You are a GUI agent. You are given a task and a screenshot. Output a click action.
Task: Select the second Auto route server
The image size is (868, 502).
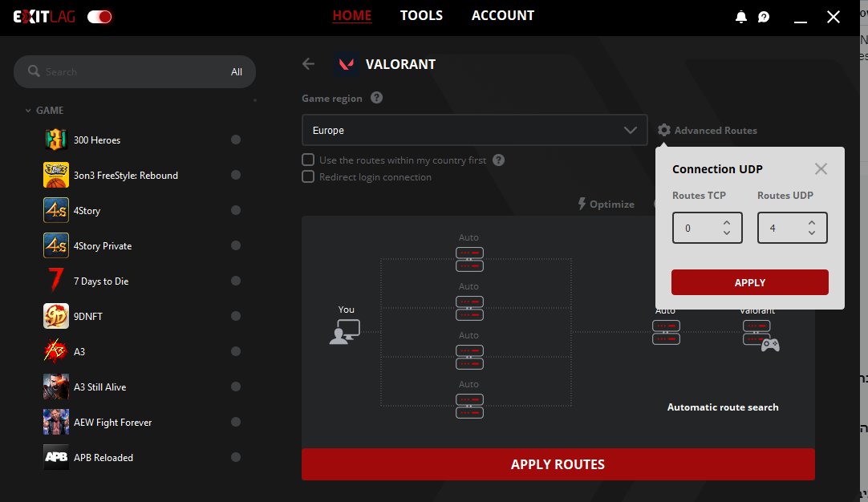pyautogui.click(x=469, y=308)
